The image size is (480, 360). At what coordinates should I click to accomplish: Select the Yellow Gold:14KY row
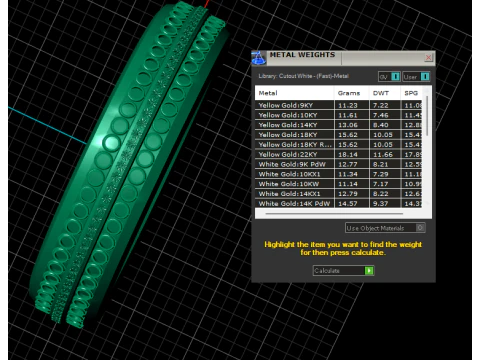[338, 125]
